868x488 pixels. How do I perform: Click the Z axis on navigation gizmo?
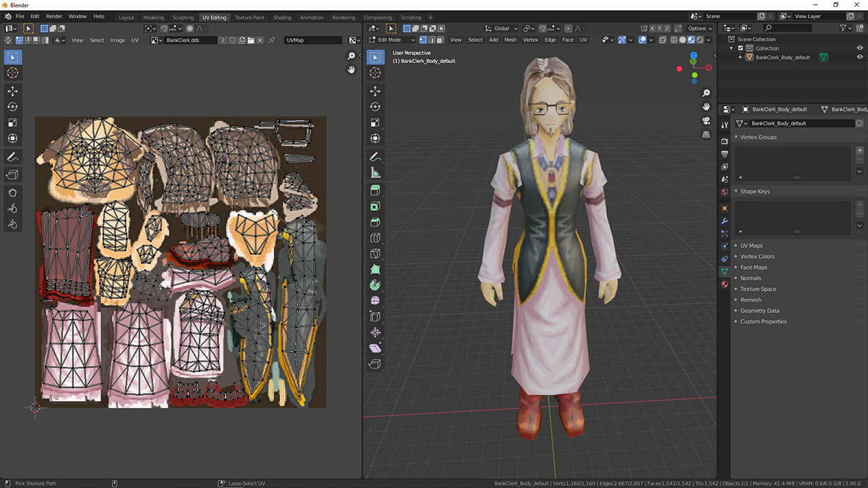pos(693,56)
